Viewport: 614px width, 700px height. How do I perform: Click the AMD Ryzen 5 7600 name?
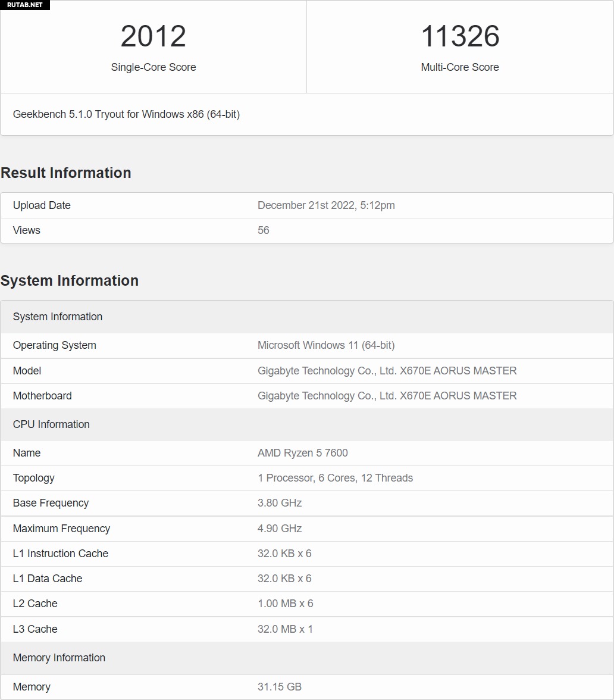pos(303,453)
